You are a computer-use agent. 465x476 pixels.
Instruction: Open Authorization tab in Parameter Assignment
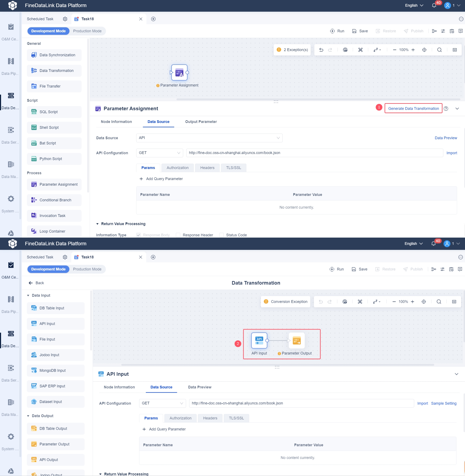tap(178, 168)
